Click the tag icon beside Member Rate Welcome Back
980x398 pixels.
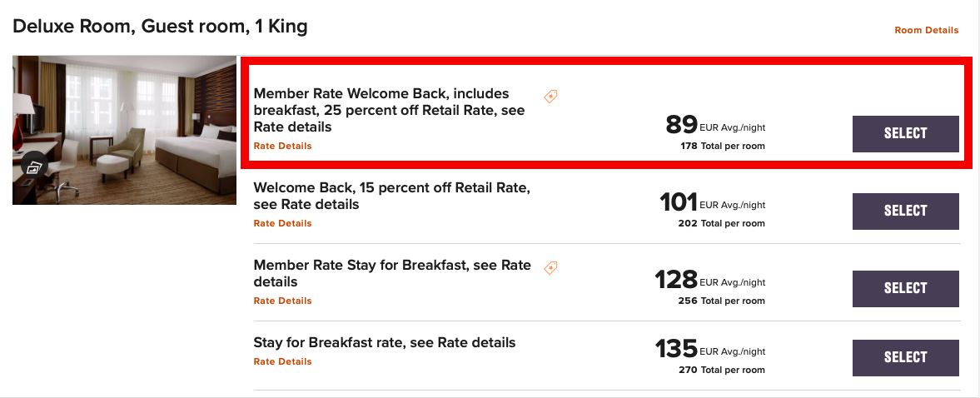[550, 97]
